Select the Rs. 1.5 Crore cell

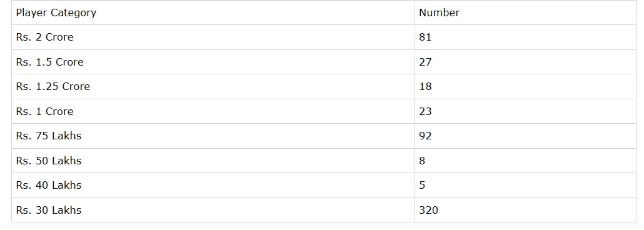point(213,62)
